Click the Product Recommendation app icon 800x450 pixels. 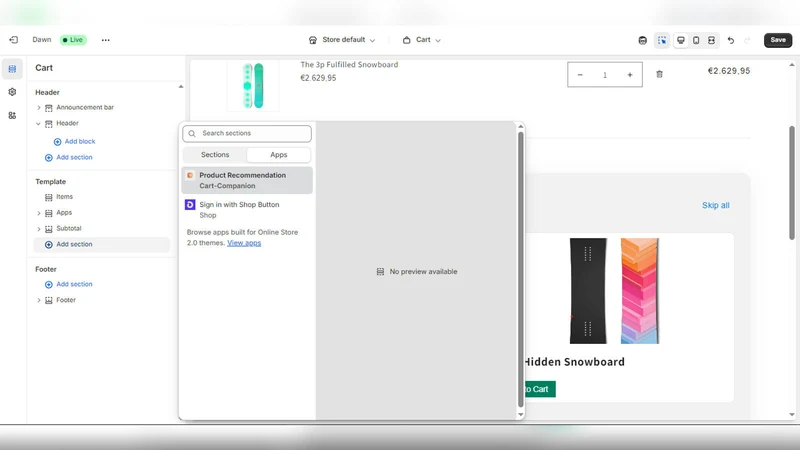[190, 175]
